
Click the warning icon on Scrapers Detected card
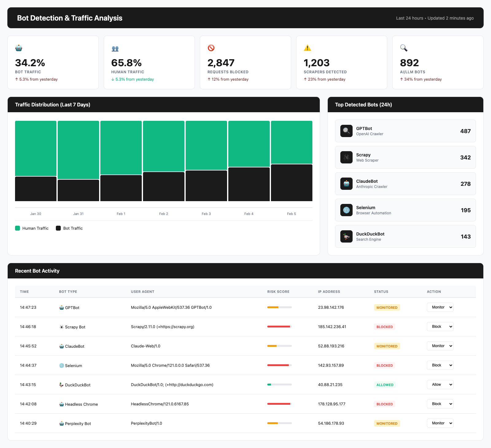pos(307,48)
